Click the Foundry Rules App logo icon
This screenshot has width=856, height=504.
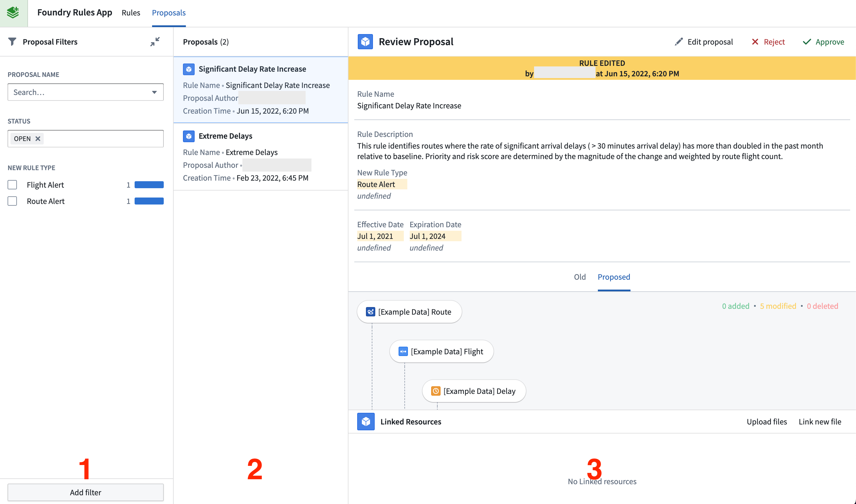(13, 12)
